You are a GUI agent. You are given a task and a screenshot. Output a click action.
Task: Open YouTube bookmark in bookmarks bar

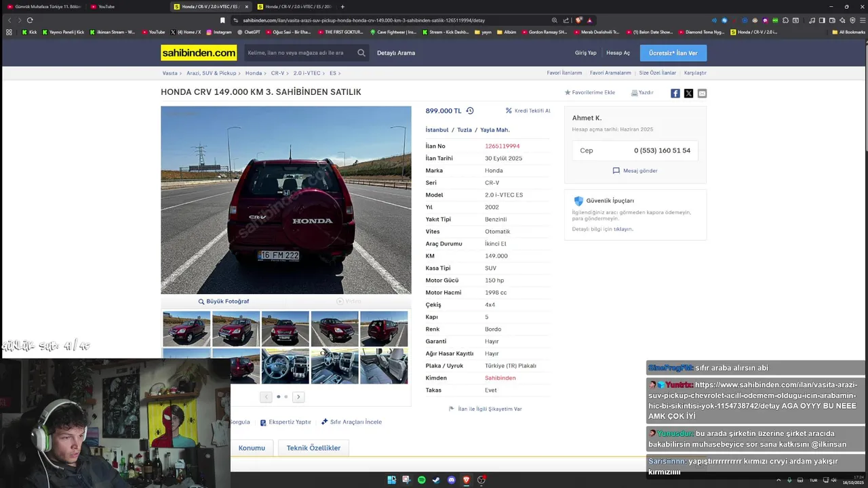[x=153, y=32]
